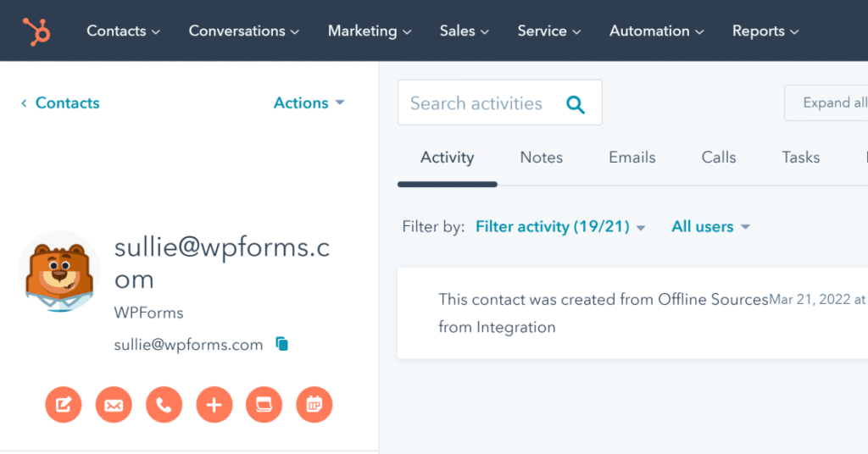Screen dimensions: 868x454
Task: Click the envelope email icon button
Action: (114, 406)
